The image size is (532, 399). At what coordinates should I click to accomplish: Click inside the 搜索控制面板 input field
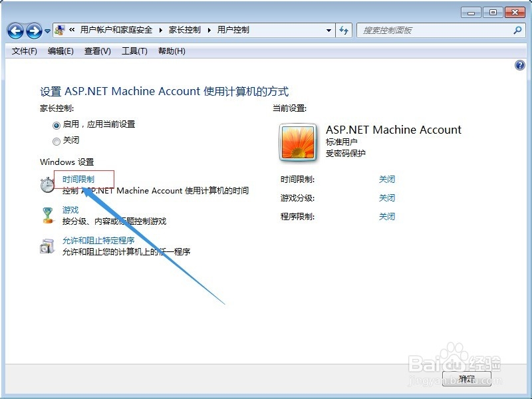coord(419,31)
